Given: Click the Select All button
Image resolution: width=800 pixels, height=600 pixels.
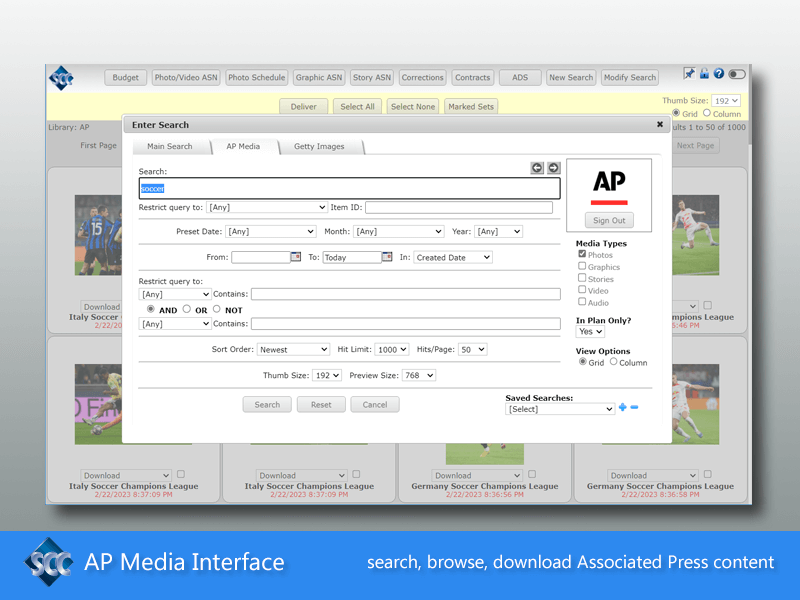Looking at the screenshot, I should pos(358,107).
